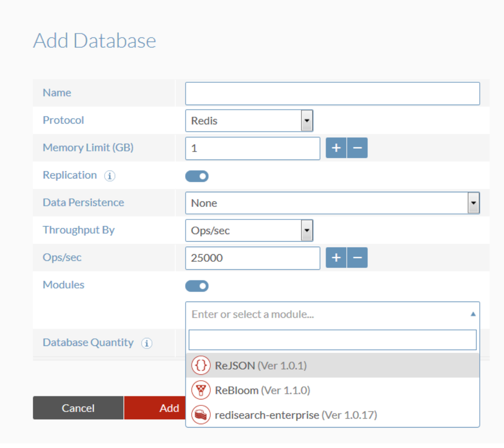The height and width of the screenshot is (448, 504).
Task: Click the Name input field
Action: (332, 93)
